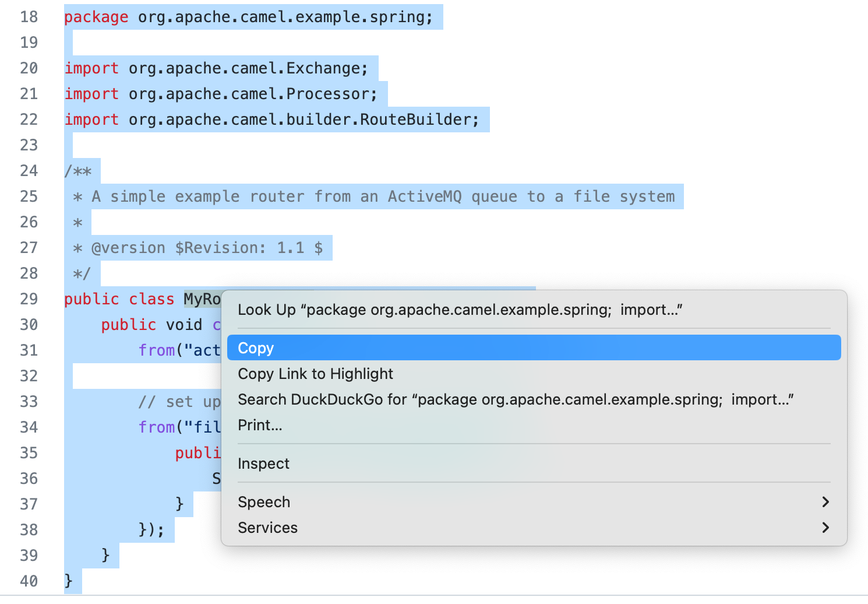Open Inspect from the context menu
The height and width of the screenshot is (604, 868).
263,463
